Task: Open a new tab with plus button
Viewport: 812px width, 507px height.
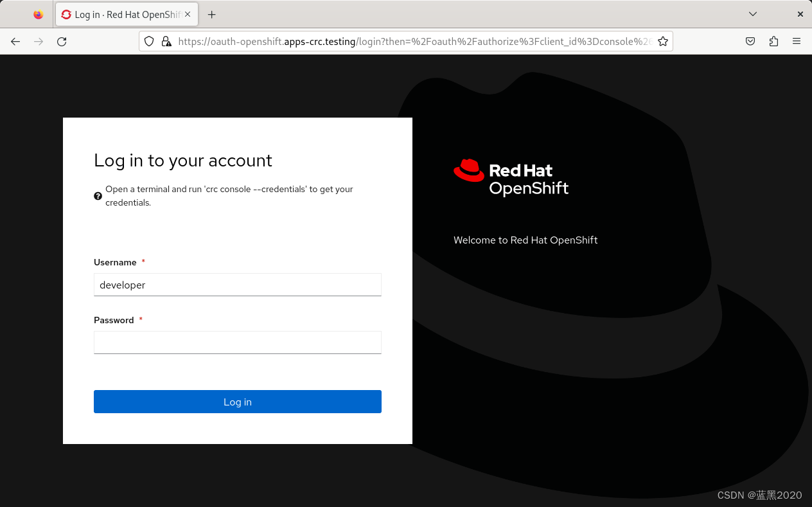Action: (211, 14)
